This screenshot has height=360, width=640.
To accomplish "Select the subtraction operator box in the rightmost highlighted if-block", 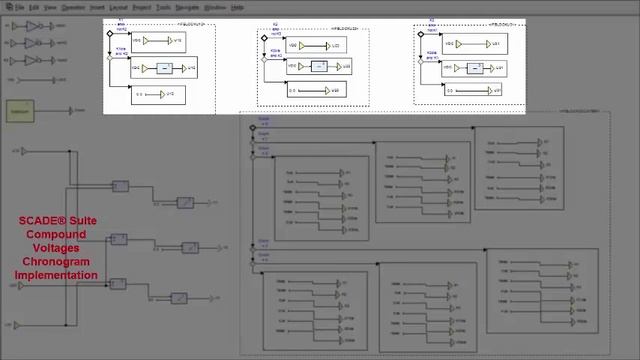I will point(475,68).
